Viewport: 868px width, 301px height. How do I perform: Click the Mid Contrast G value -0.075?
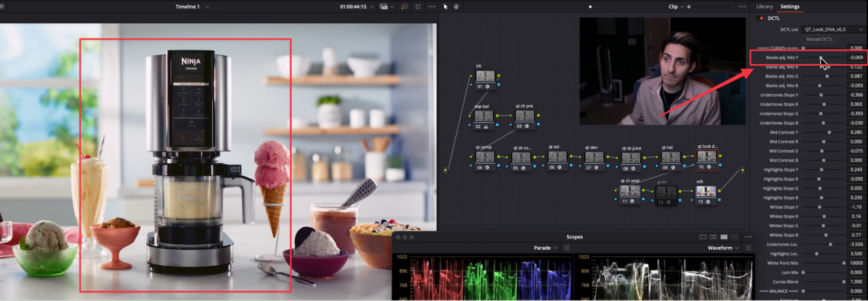pos(856,151)
